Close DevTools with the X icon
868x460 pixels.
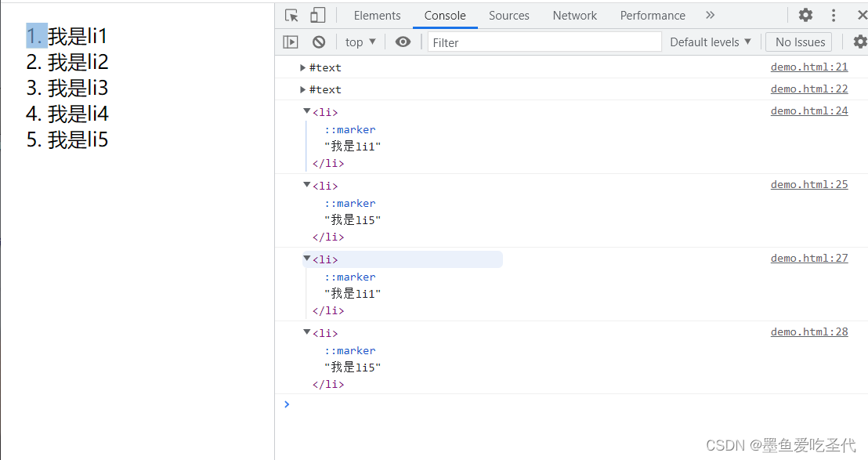tap(862, 16)
